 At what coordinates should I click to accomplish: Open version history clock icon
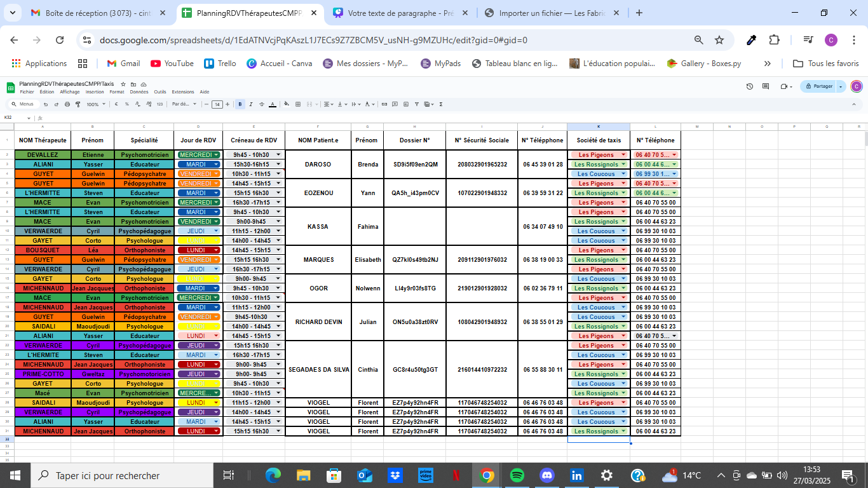[x=749, y=86]
